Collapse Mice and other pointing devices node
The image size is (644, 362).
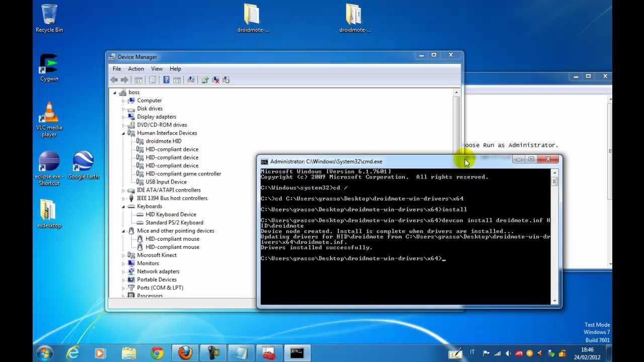tap(123, 231)
